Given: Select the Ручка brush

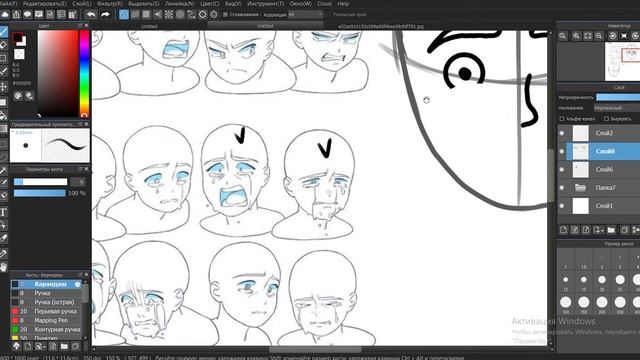Looking at the screenshot, I should tap(46, 293).
